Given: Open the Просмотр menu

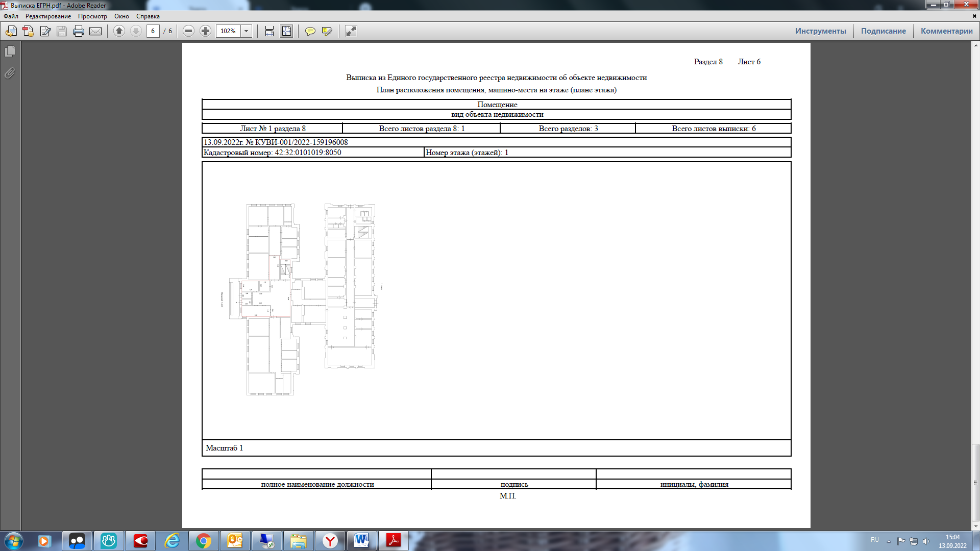Looking at the screenshot, I should click(92, 16).
